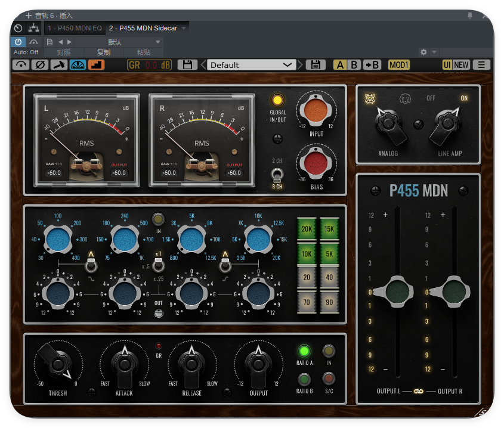The width and height of the screenshot is (504, 428).
Task: Click the save icon left of Default
Action: point(187,65)
